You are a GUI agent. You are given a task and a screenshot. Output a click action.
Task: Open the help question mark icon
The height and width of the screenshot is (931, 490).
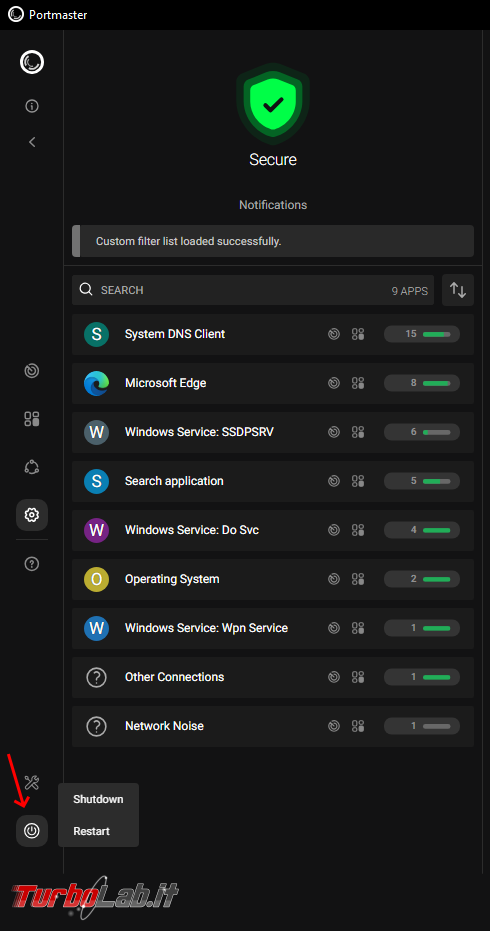32,563
